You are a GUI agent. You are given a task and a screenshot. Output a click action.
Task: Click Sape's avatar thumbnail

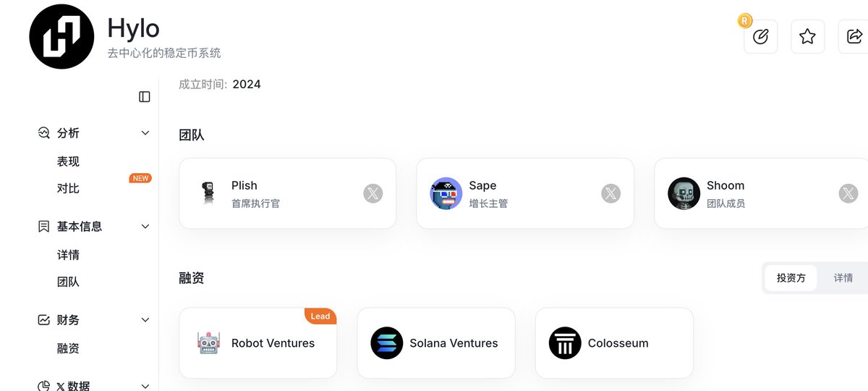click(x=446, y=193)
